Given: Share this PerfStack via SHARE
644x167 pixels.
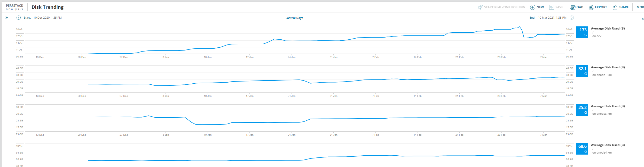Looking at the screenshot, I should pos(621,7).
